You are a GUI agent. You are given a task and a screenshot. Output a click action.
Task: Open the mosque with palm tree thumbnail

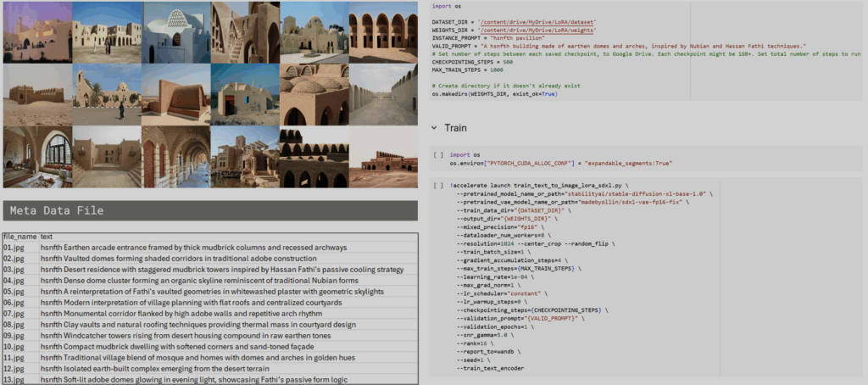(107, 94)
